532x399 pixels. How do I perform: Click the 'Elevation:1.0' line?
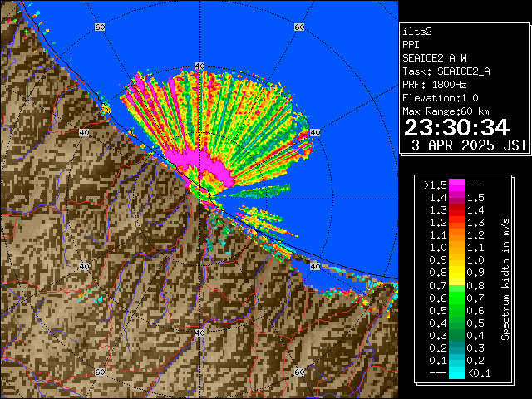click(x=441, y=98)
